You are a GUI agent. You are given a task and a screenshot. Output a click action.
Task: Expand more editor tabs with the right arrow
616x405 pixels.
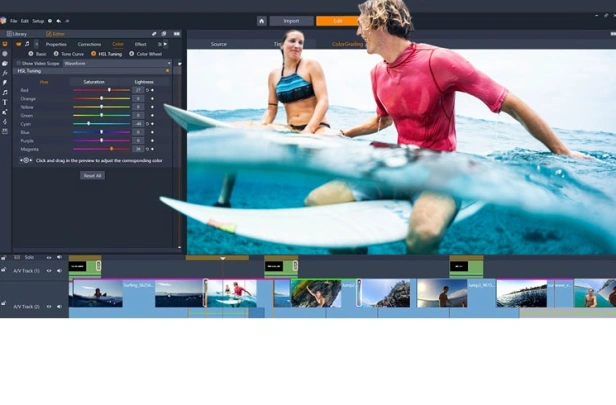[x=165, y=44]
